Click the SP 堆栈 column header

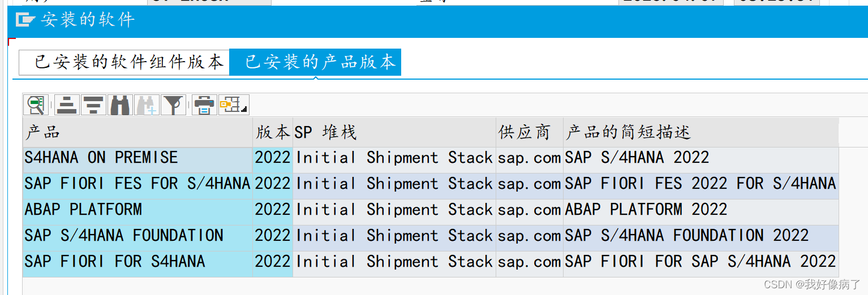pos(394,133)
